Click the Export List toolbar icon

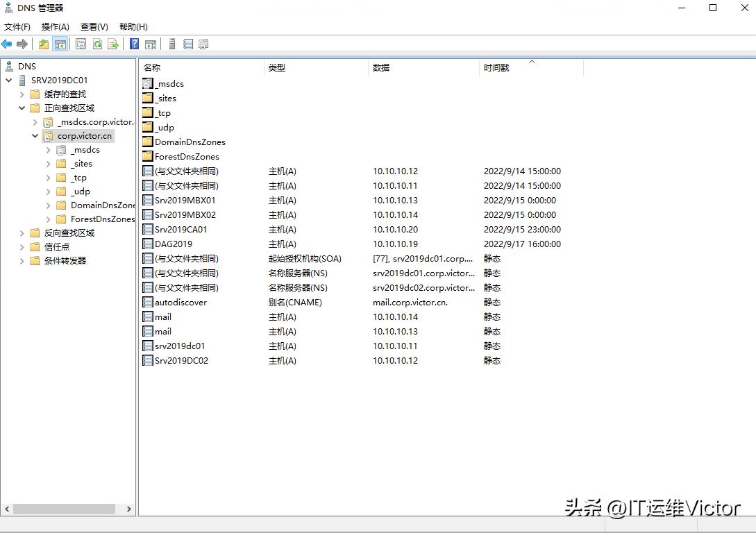pyautogui.click(x=113, y=44)
